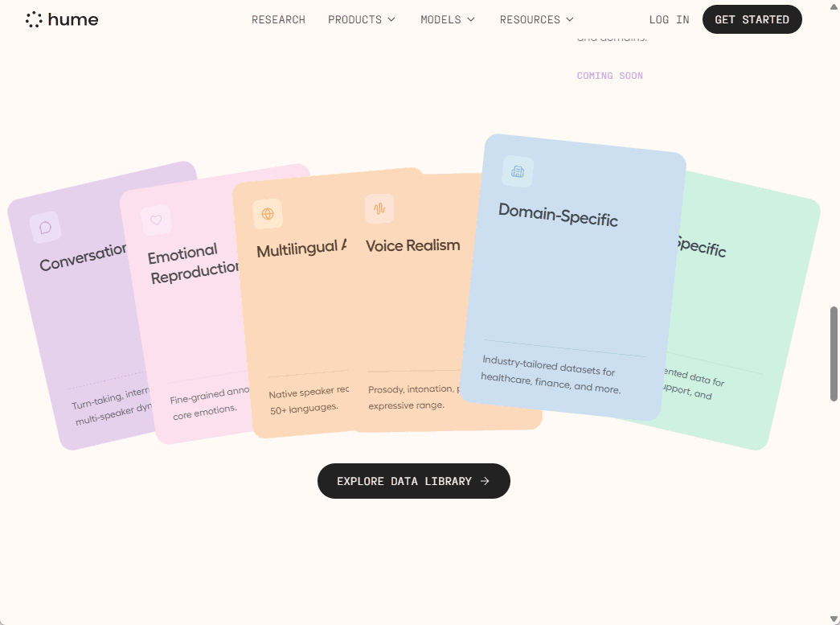Click the page scrollbar thumb
The height and width of the screenshot is (625, 840).
[834, 354]
